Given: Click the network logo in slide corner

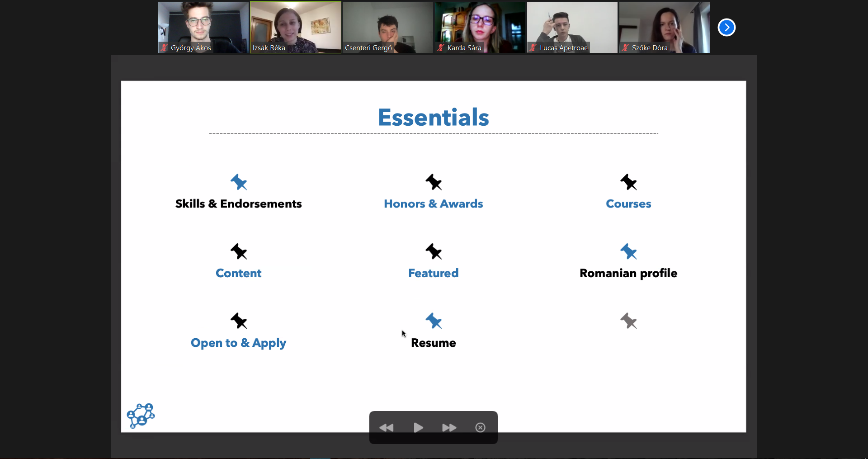Looking at the screenshot, I should 141,416.
